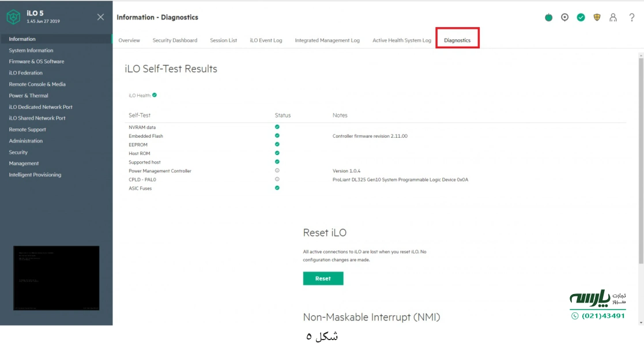Click the iLO 5 hexagon logo icon

click(12, 16)
